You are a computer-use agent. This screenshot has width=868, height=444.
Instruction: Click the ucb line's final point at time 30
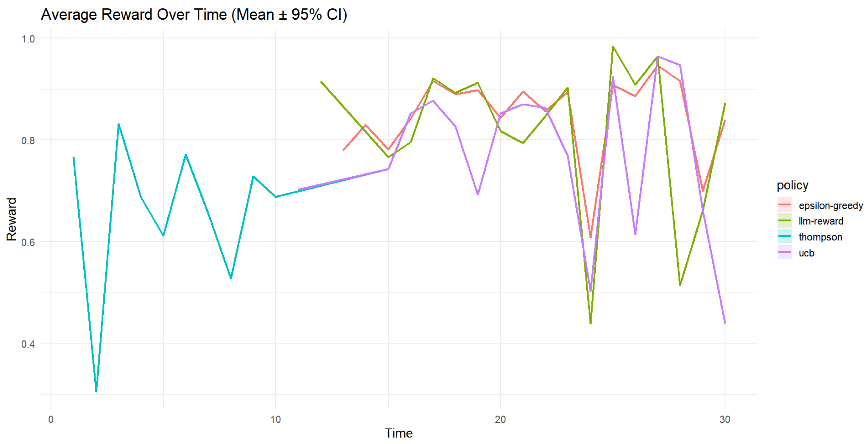point(725,323)
